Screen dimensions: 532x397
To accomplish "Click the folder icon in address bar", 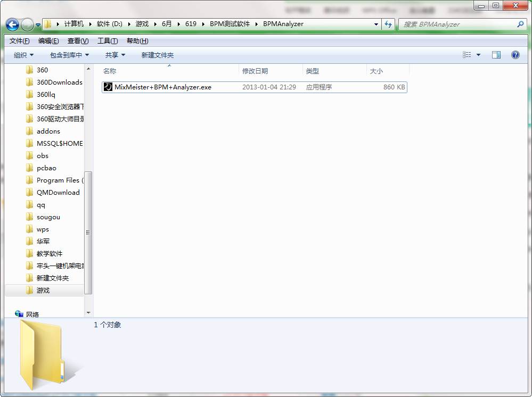I will [x=48, y=24].
